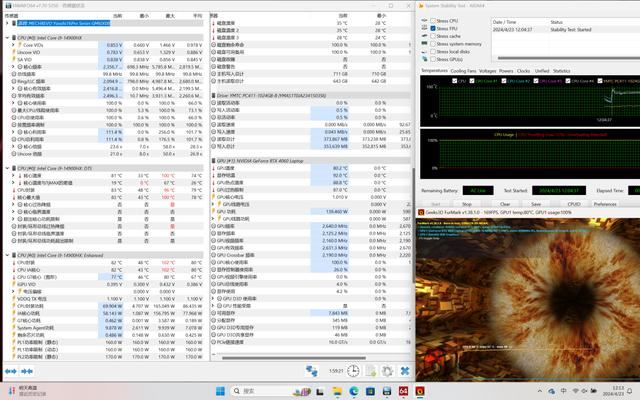The width and height of the screenshot is (640, 400).
Task: Close sensors with the blue X icon
Action: point(406,372)
